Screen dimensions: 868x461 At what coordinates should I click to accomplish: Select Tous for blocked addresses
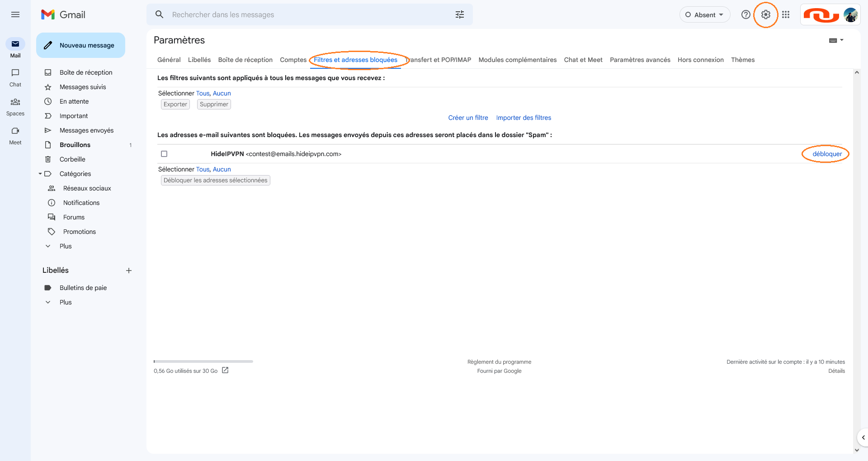coord(203,169)
